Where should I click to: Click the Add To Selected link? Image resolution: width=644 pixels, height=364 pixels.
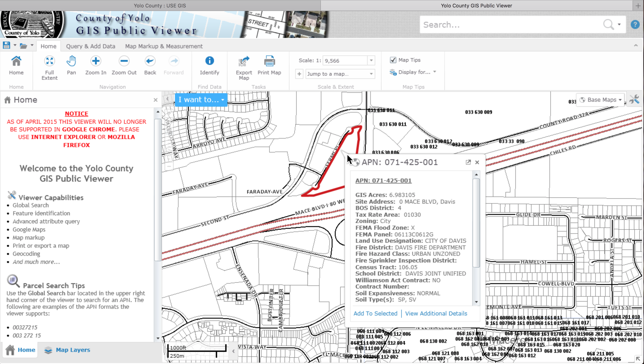click(375, 313)
